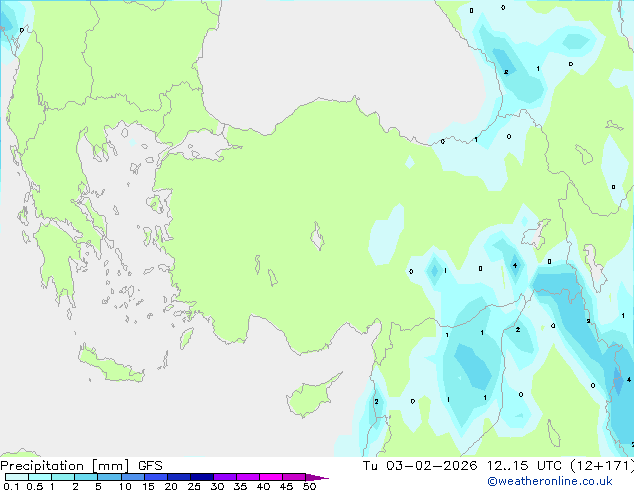Click the '30' legend scale label
634x490 pixels.
point(217,486)
